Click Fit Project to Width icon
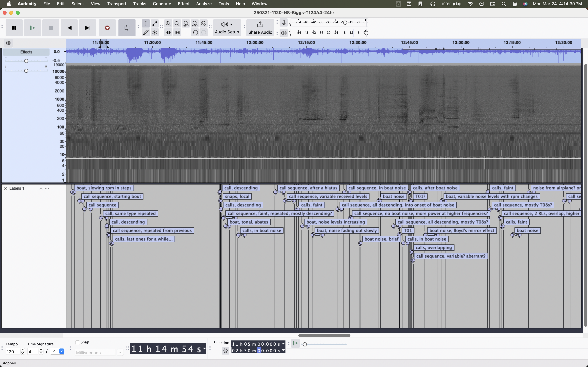The image size is (588, 367). (x=195, y=24)
